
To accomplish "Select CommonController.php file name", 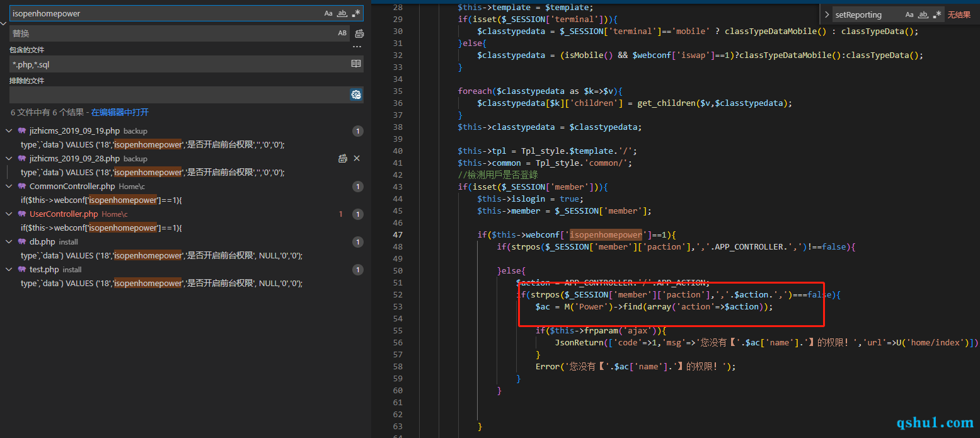I will pyautogui.click(x=72, y=187).
